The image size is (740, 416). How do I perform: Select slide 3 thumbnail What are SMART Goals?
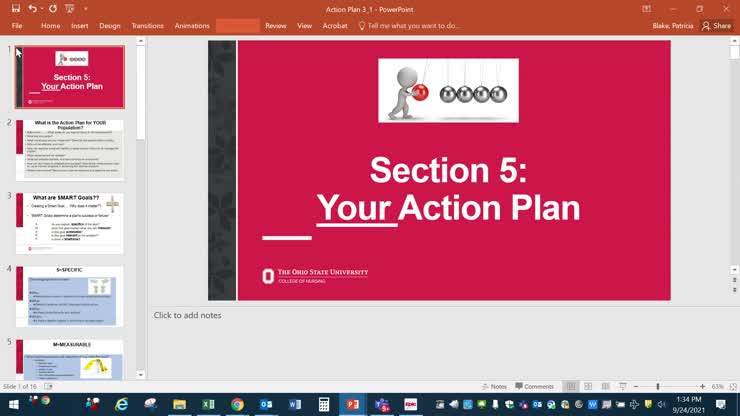tap(70, 223)
